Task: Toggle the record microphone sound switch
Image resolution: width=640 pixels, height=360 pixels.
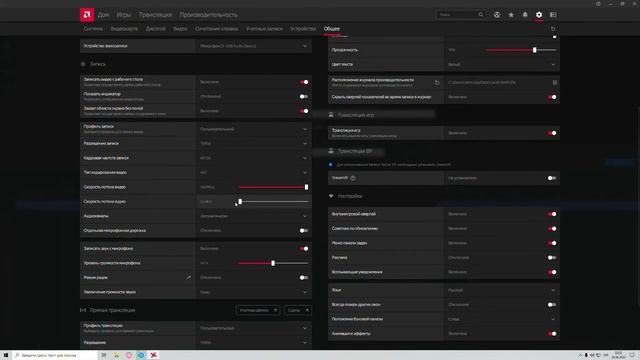Action: pyautogui.click(x=304, y=249)
